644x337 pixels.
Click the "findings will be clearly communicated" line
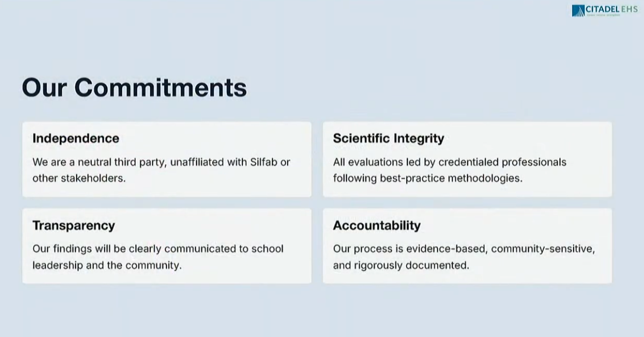[x=158, y=249]
